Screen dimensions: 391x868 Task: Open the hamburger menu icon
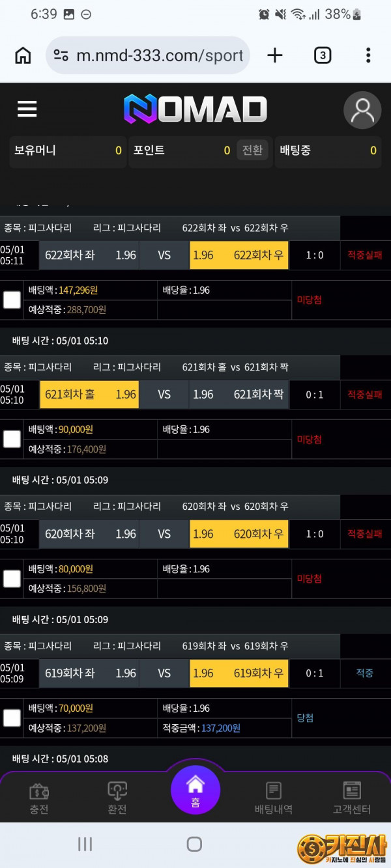(27, 109)
